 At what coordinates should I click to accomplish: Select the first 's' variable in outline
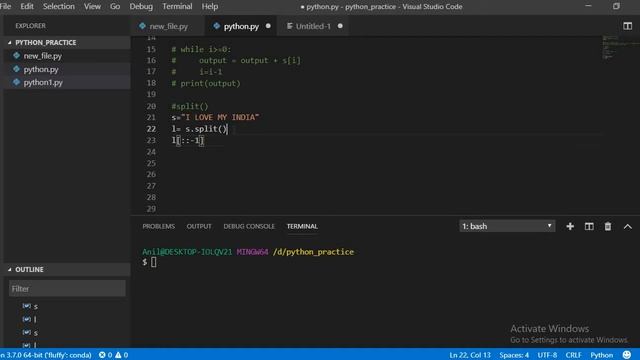(36, 306)
